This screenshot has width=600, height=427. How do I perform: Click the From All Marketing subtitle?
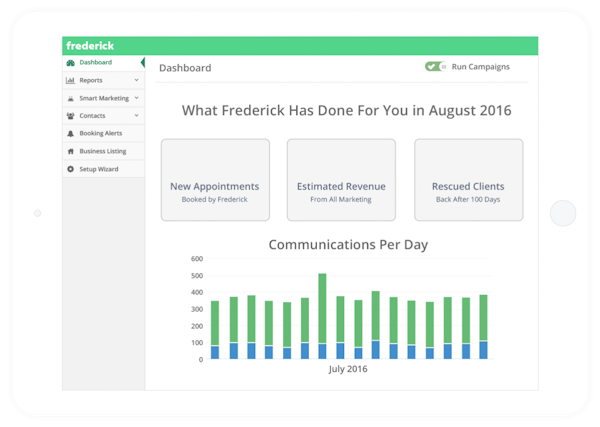point(341,199)
